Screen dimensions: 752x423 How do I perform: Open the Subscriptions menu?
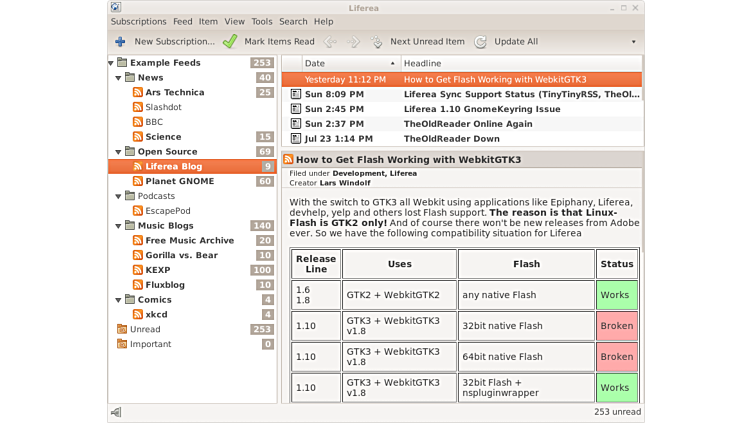point(138,21)
